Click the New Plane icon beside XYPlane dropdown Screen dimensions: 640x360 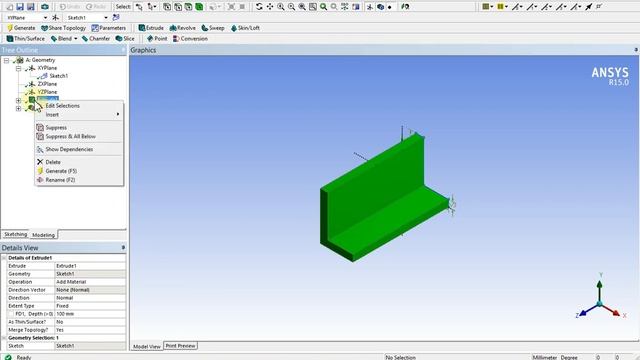coord(56,18)
